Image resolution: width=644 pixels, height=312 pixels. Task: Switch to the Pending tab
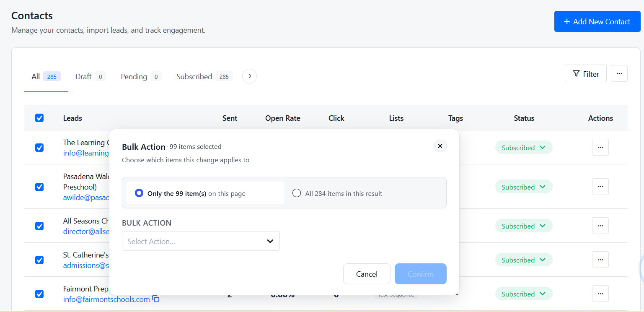coord(141,76)
